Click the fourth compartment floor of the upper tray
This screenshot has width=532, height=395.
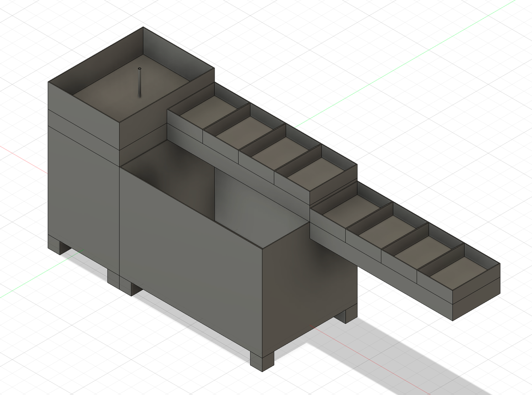coord(315,173)
